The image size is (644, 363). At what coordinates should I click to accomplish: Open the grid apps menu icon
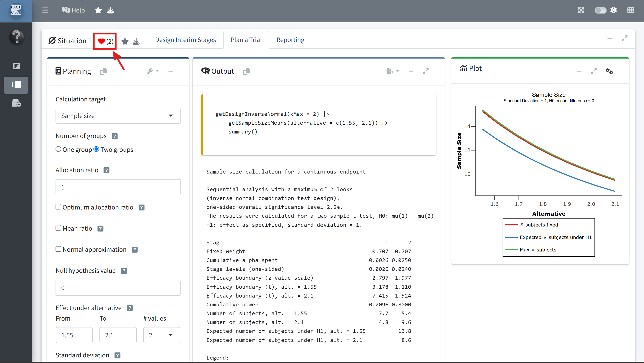click(630, 10)
